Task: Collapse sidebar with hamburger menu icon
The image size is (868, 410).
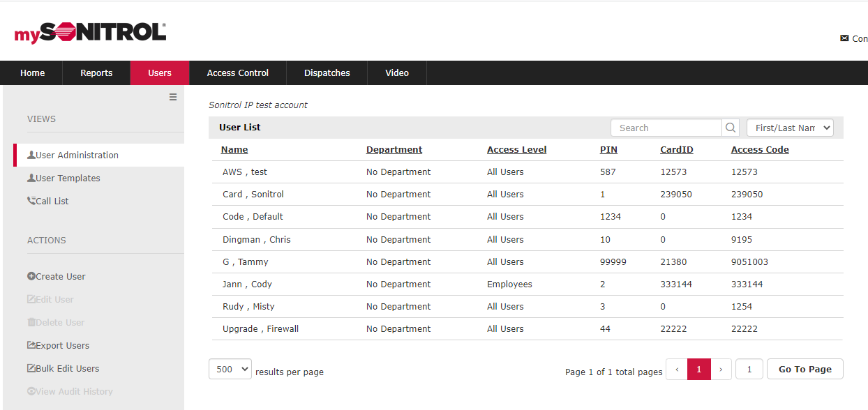Action: click(173, 97)
